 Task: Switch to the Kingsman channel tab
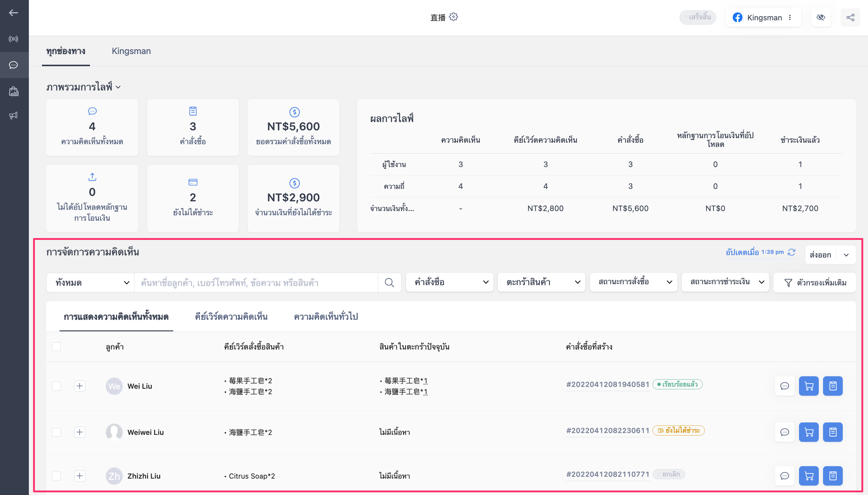tap(131, 51)
